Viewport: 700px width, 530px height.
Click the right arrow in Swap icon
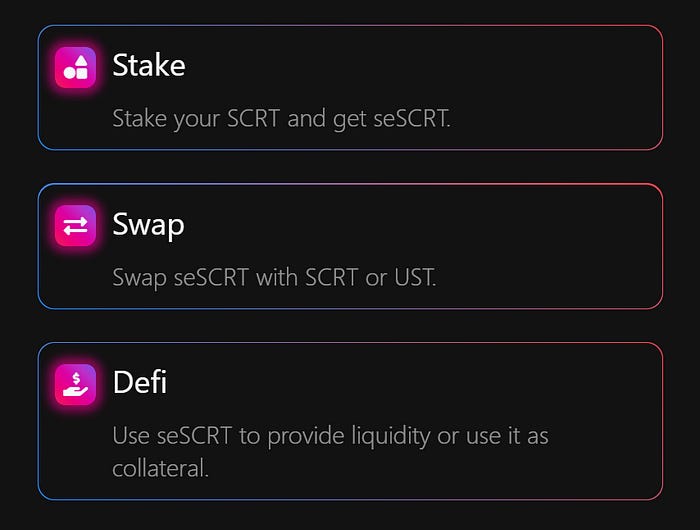point(75,221)
